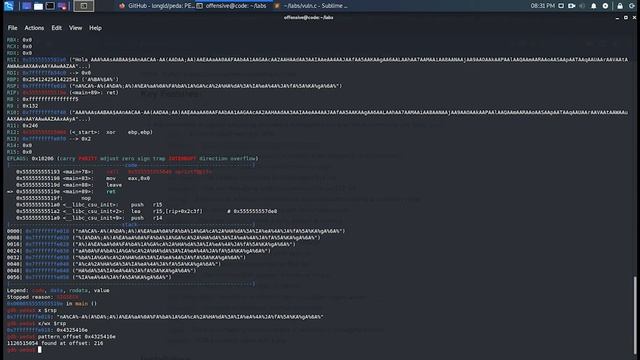
Task: Click stack entry row 0008|
Action: click(x=164, y=237)
